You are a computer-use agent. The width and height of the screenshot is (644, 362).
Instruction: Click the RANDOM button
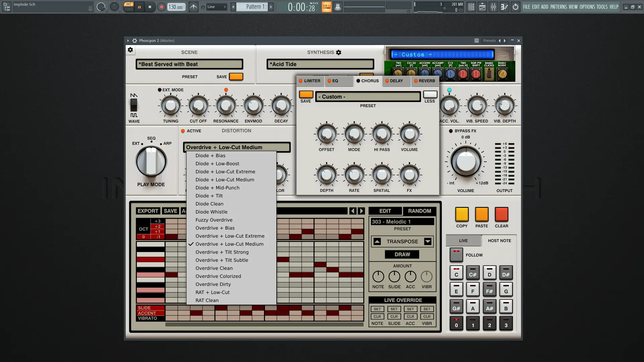click(420, 211)
